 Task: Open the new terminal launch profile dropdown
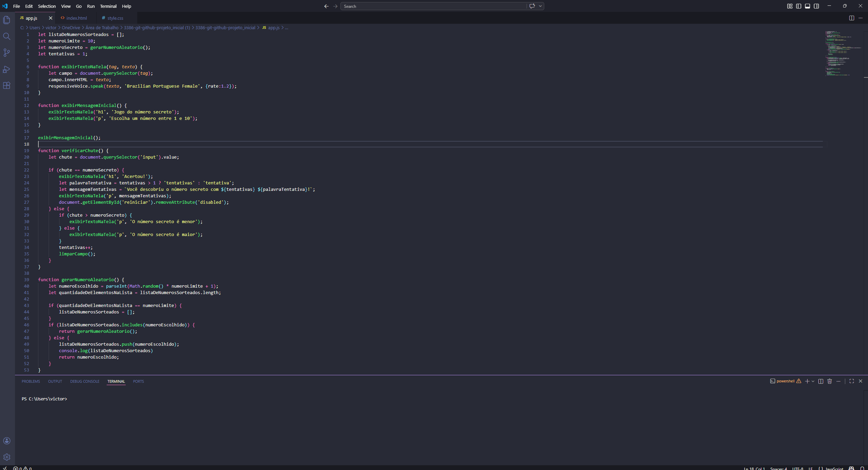[x=813, y=381]
